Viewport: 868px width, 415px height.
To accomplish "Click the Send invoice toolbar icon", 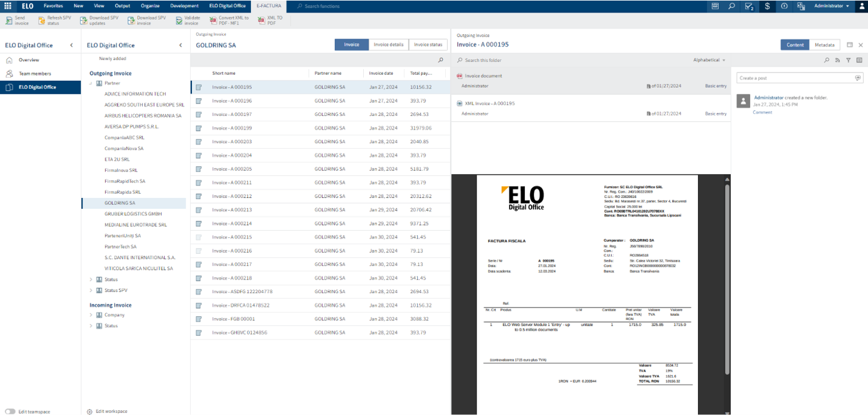I will [9, 20].
